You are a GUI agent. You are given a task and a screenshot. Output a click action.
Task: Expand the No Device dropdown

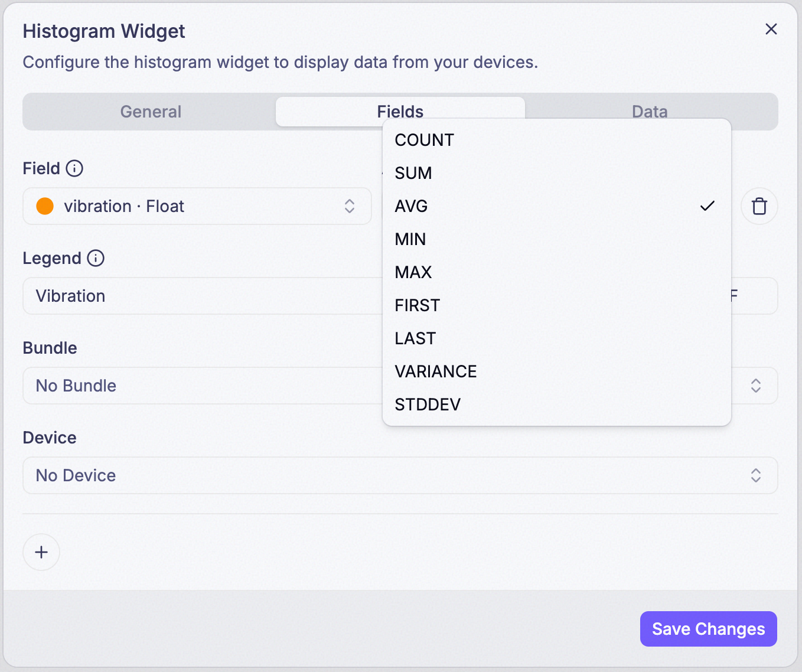(400, 475)
